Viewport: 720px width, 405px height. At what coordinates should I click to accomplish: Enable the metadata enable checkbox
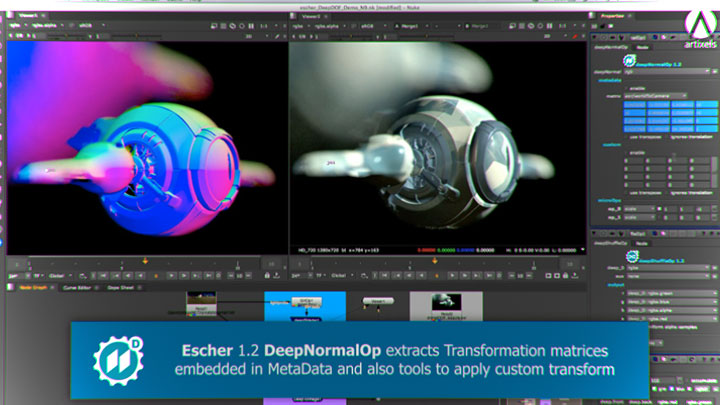(x=626, y=88)
